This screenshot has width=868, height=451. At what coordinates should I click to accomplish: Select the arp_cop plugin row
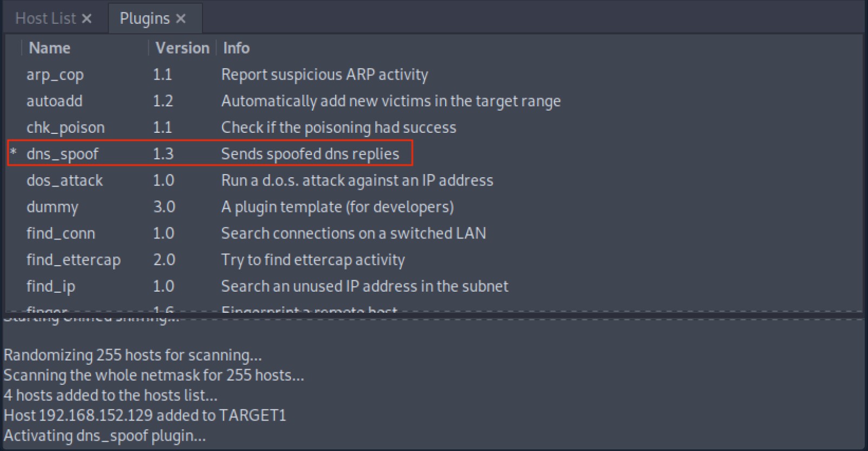coord(433,74)
